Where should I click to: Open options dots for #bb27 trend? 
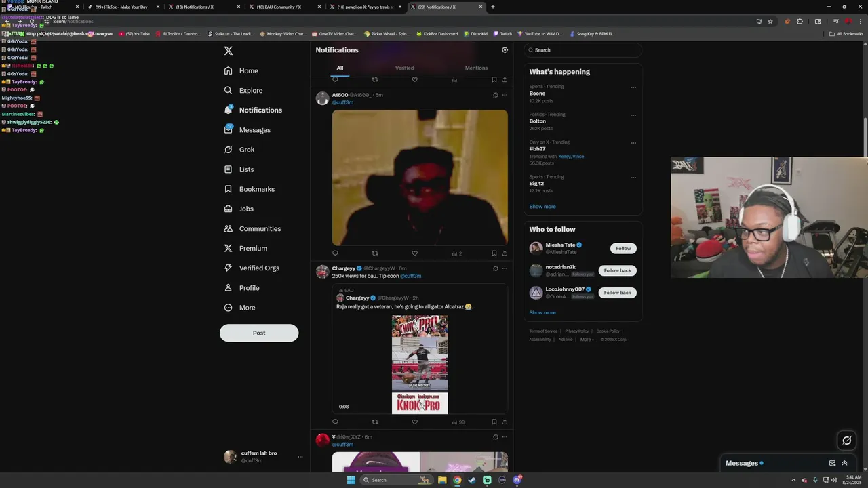coord(633,143)
